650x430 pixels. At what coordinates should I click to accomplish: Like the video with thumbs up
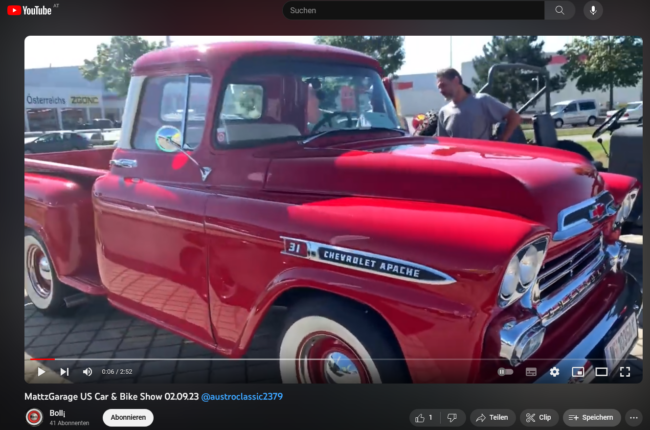click(x=424, y=417)
